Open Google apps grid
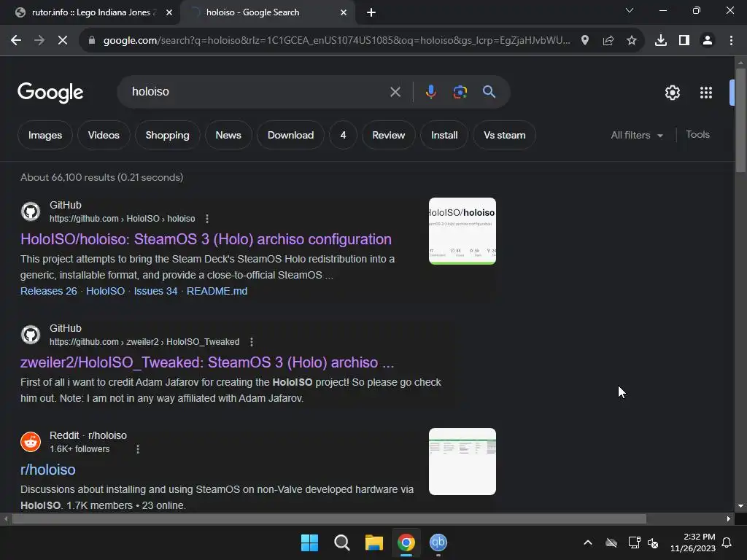The width and height of the screenshot is (747, 560). (x=706, y=93)
